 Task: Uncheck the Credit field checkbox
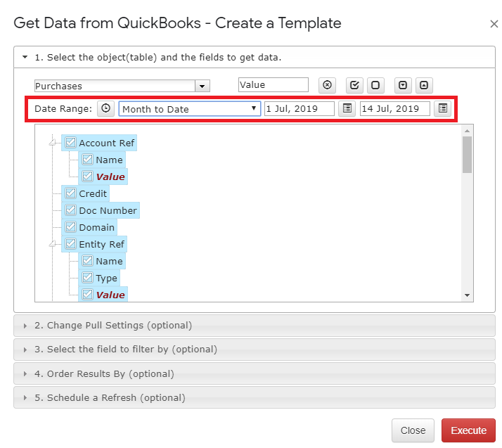(70, 193)
